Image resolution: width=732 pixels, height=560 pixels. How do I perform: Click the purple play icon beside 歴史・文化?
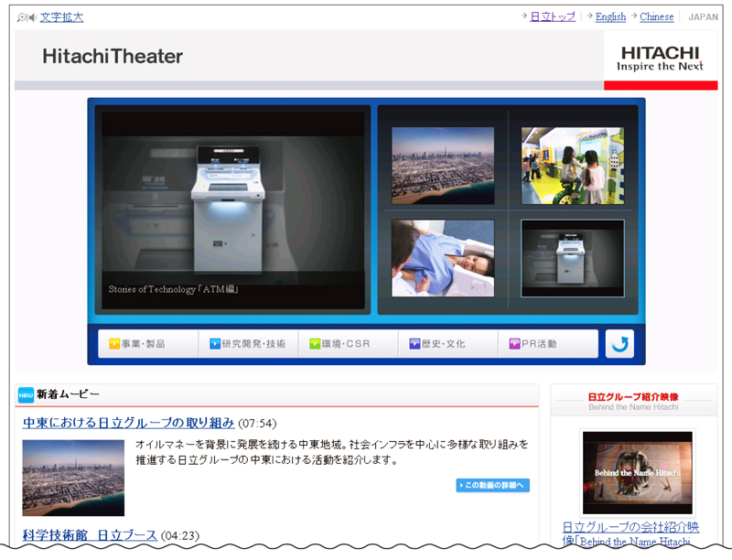[x=414, y=344]
